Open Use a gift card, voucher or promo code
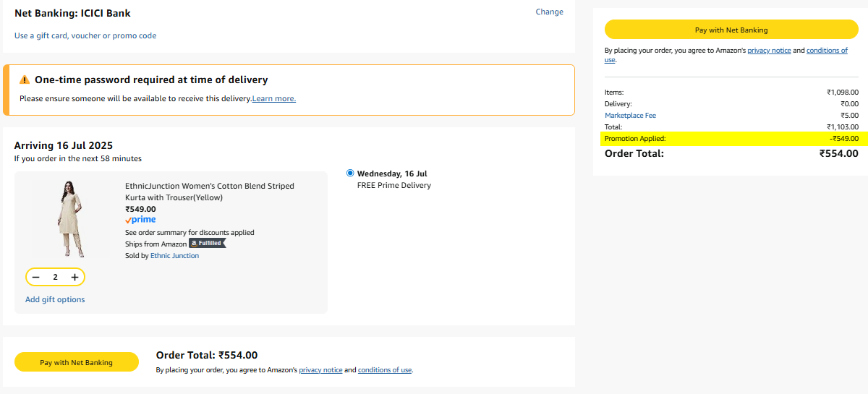Viewport: 868px width, 394px height. pos(85,35)
